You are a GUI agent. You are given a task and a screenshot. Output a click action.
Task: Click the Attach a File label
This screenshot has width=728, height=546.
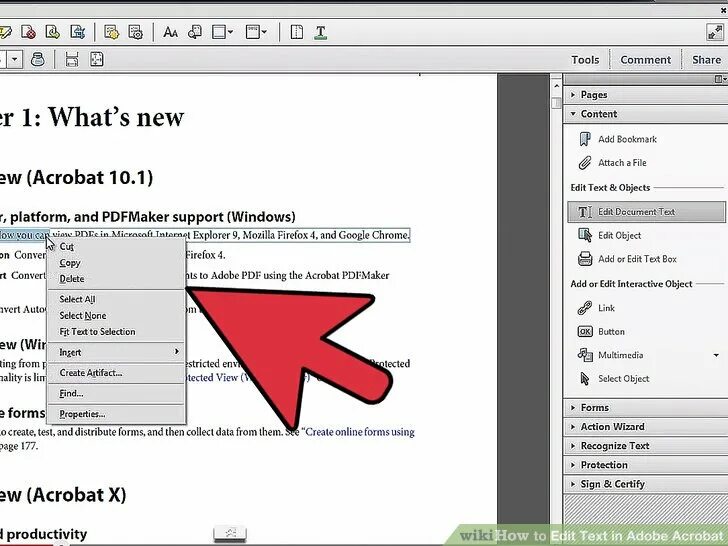pyautogui.click(x=622, y=163)
